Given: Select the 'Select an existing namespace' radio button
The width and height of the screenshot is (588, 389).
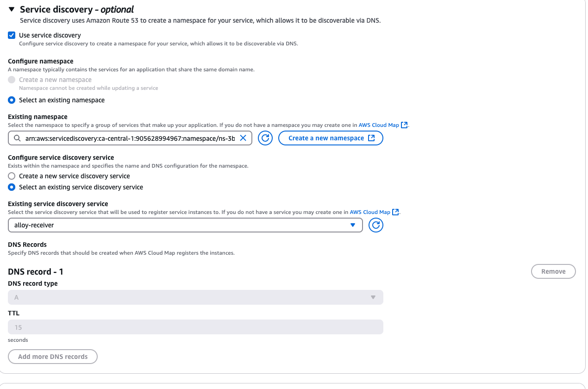Looking at the screenshot, I should 11,100.
